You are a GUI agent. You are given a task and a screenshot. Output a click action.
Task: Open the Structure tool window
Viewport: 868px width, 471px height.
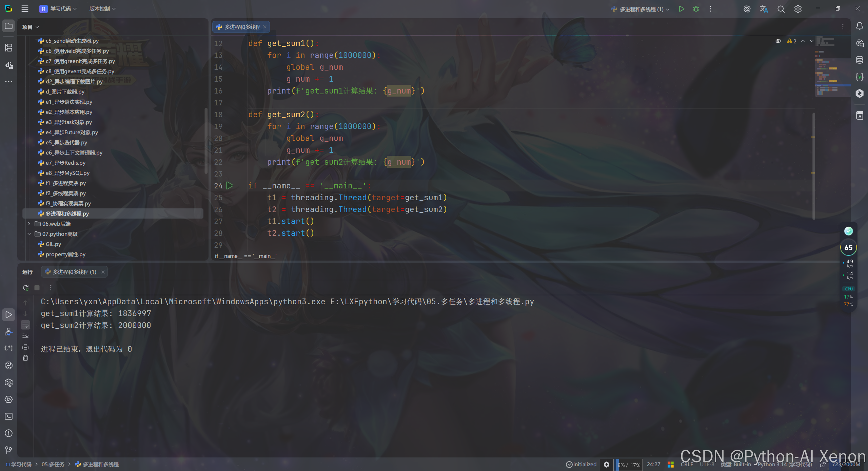tap(9, 48)
